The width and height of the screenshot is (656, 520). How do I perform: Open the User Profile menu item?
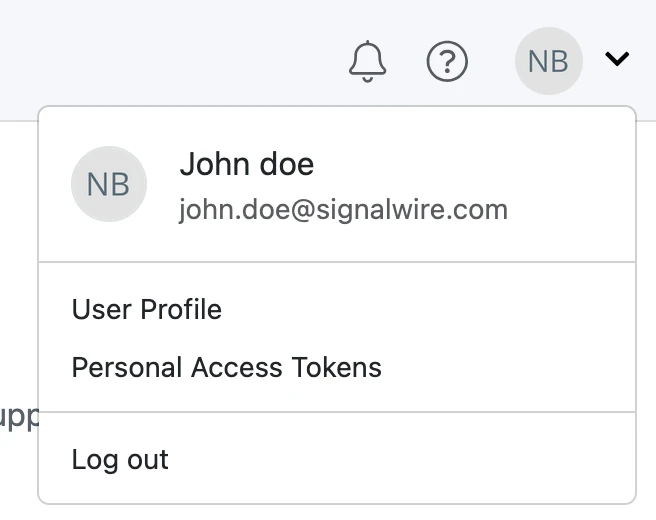(x=147, y=309)
